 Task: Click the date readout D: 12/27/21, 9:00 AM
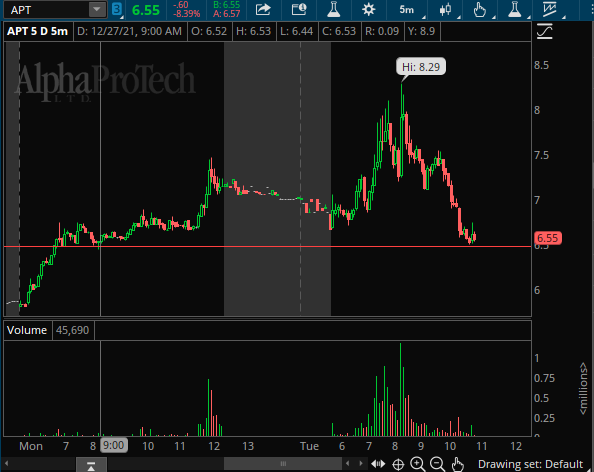pyautogui.click(x=130, y=31)
